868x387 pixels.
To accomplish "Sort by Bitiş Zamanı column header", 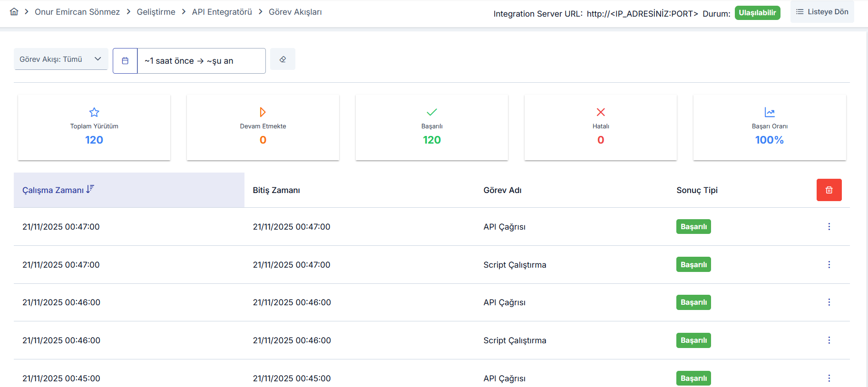I will click(276, 190).
